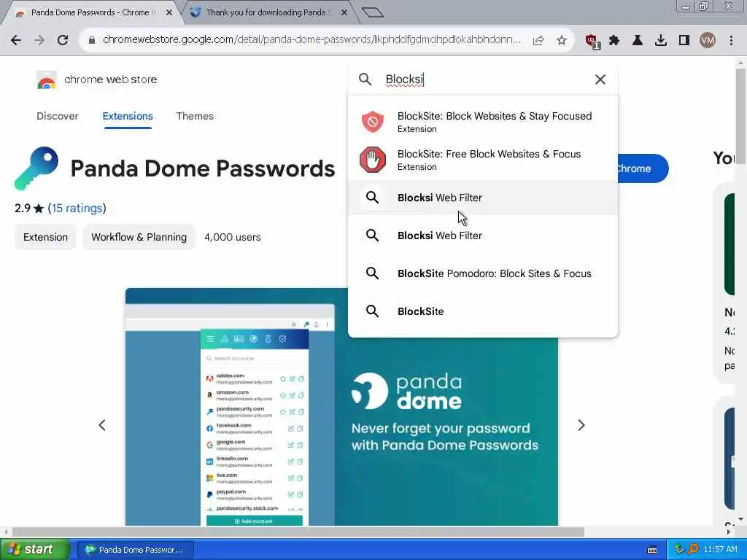
Task: Open the uBlock shield extension icon
Action: 592,41
